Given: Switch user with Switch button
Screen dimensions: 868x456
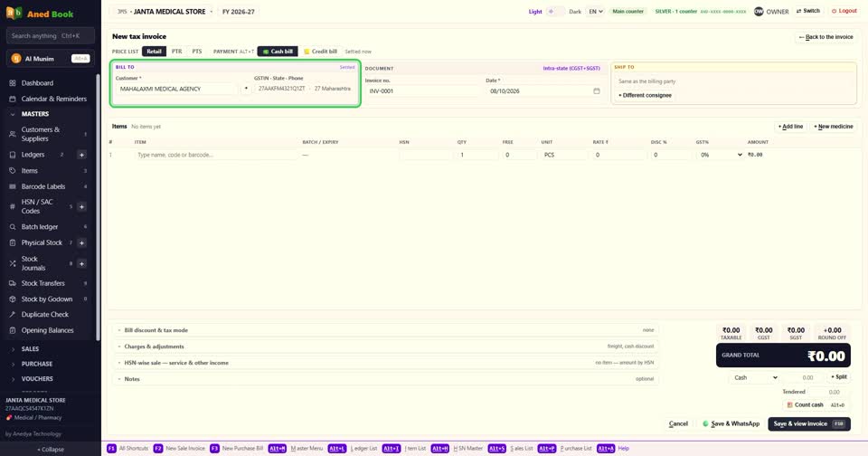Looking at the screenshot, I should [807, 11].
